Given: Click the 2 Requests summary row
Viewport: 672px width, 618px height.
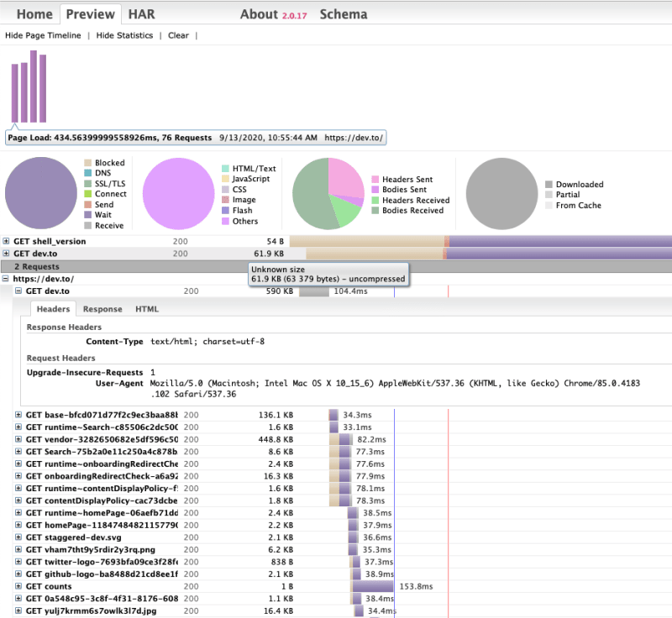Looking at the screenshot, I should (336, 266).
